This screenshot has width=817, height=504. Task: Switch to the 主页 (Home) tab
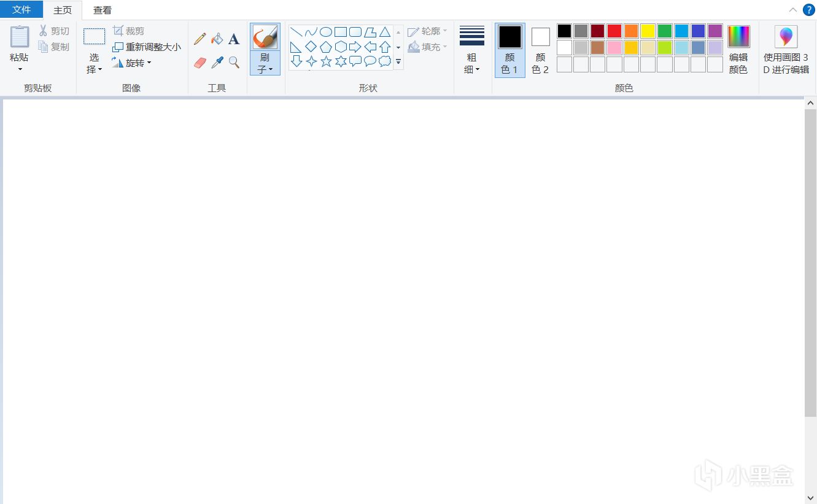(63, 10)
